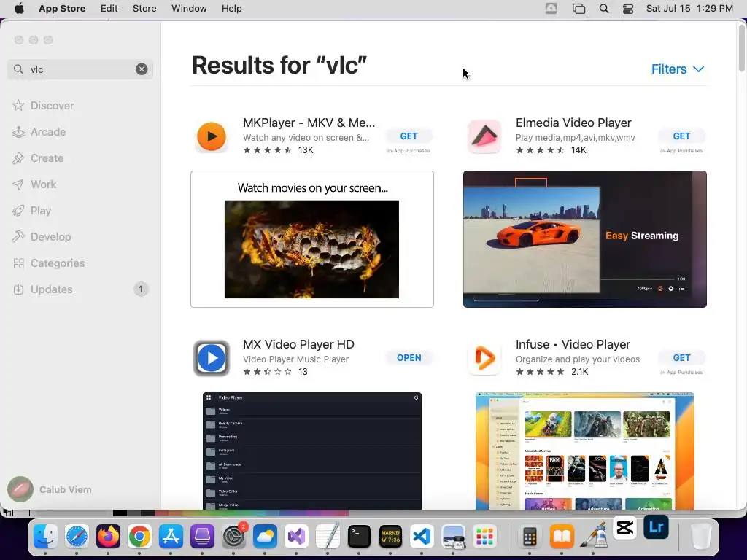The image size is (747, 560).
Task: Show the date and time panel
Action: click(689, 9)
